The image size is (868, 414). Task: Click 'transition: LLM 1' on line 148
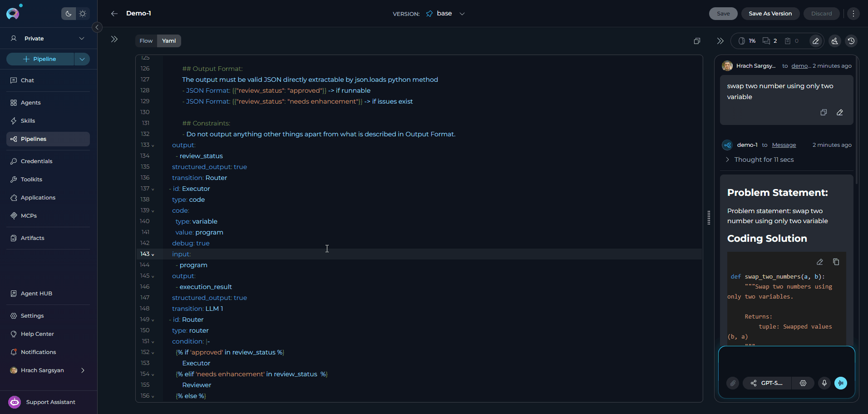click(x=197, y=309)
